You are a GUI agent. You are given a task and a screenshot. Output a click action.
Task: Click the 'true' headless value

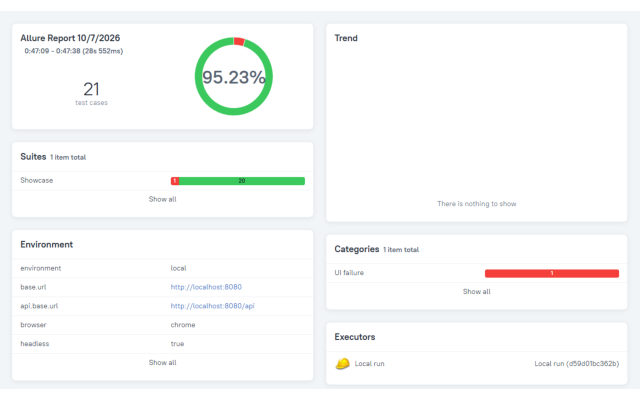[177, 344]
